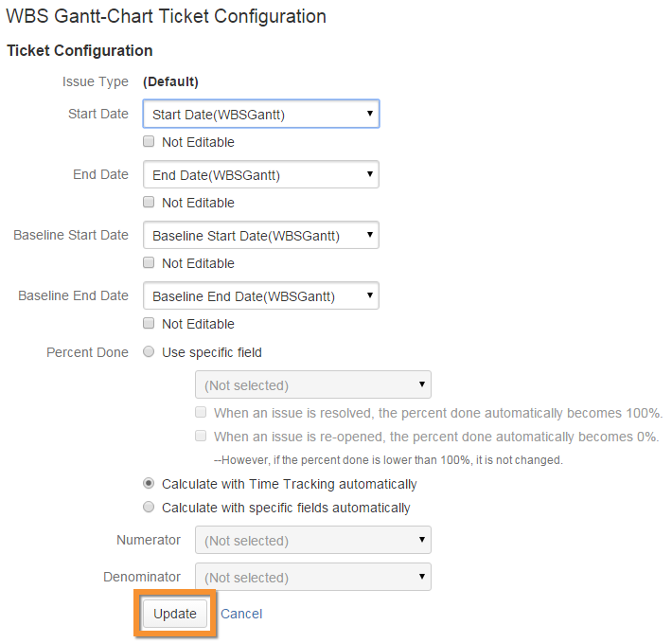This screenshot has height=643, width=672.
Task: Open the End Date field dropdown
Action: (260, 175)
